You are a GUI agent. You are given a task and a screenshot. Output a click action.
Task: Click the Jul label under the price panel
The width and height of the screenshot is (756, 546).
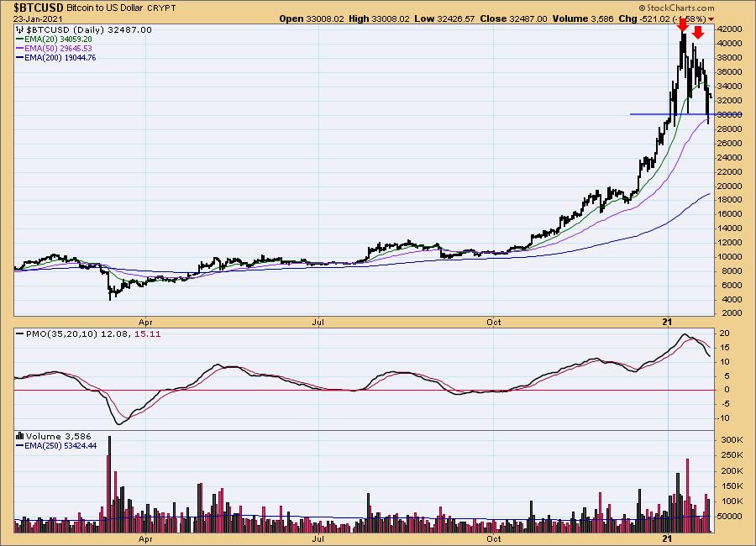click(x=318, y=323)
